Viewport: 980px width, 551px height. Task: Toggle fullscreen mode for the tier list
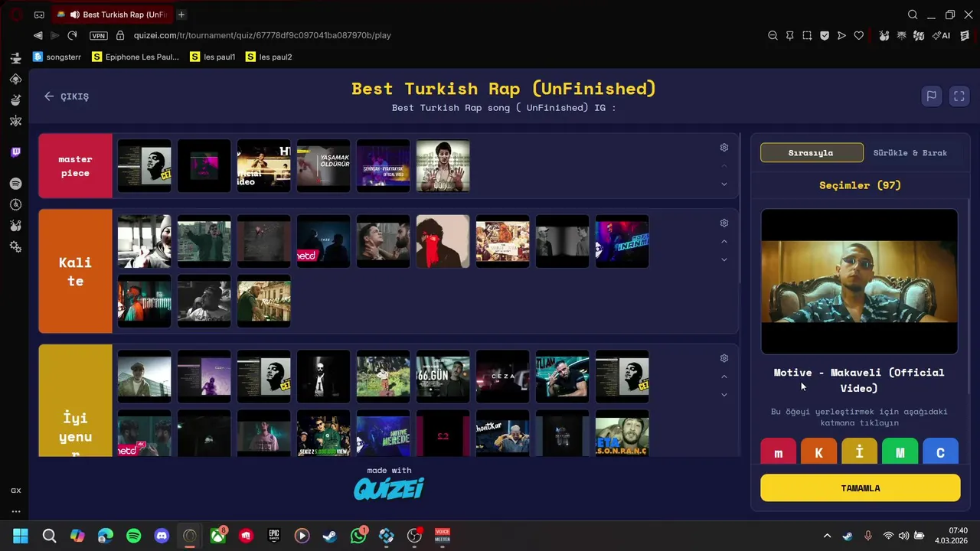pyautogui.click(x=959, y=96)
